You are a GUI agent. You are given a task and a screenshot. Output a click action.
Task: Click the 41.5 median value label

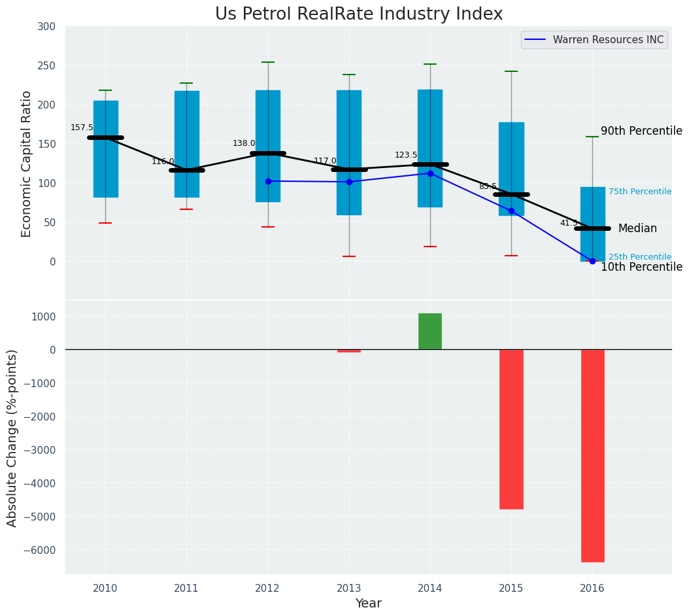click(x=569, y=224)
